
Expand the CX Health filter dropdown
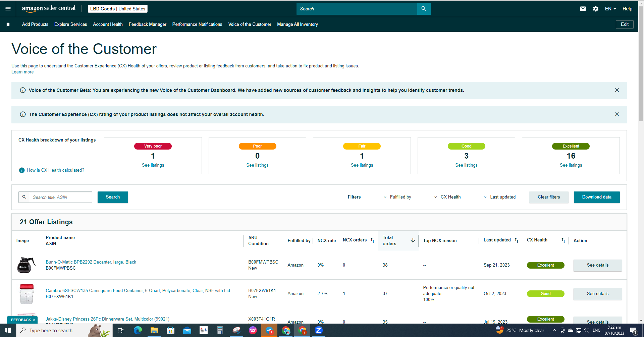coord(447,197)
